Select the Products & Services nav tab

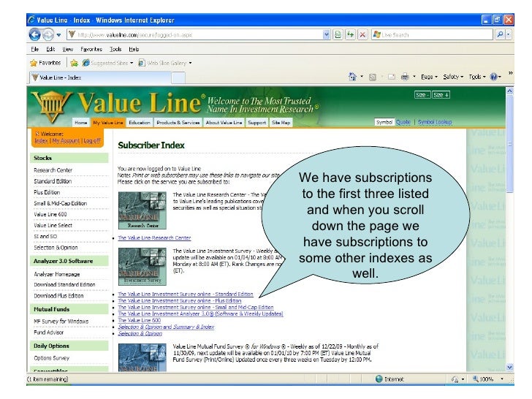point(178,123)
